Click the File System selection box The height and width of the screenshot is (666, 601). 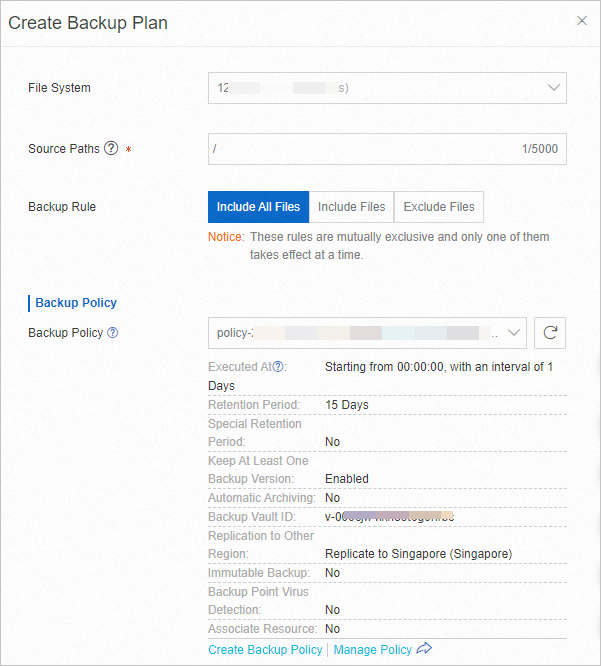(387, 88)
